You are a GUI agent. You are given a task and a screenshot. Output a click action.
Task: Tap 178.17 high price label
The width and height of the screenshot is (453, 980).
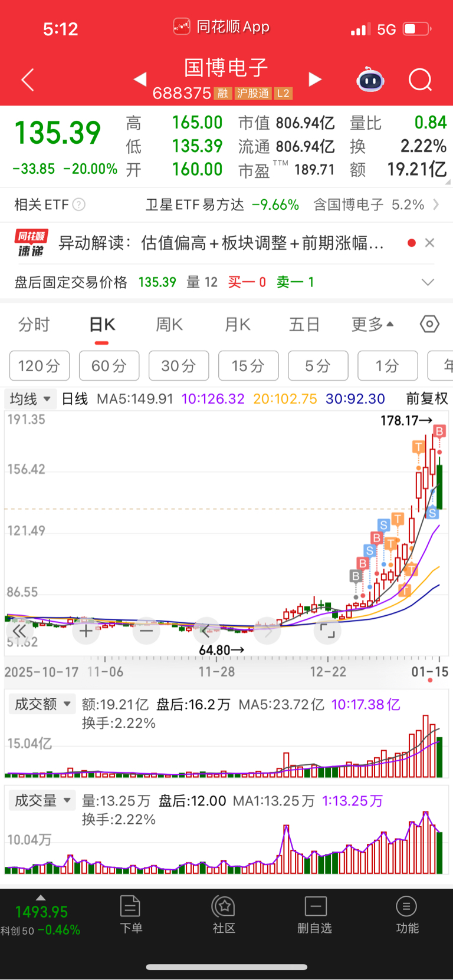[x=406, y=421]
